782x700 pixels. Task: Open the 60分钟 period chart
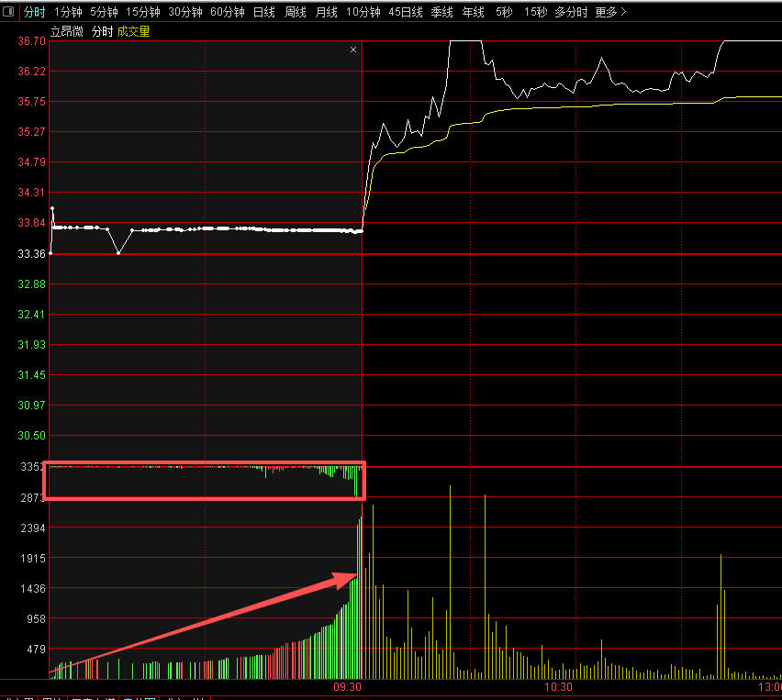227,12
